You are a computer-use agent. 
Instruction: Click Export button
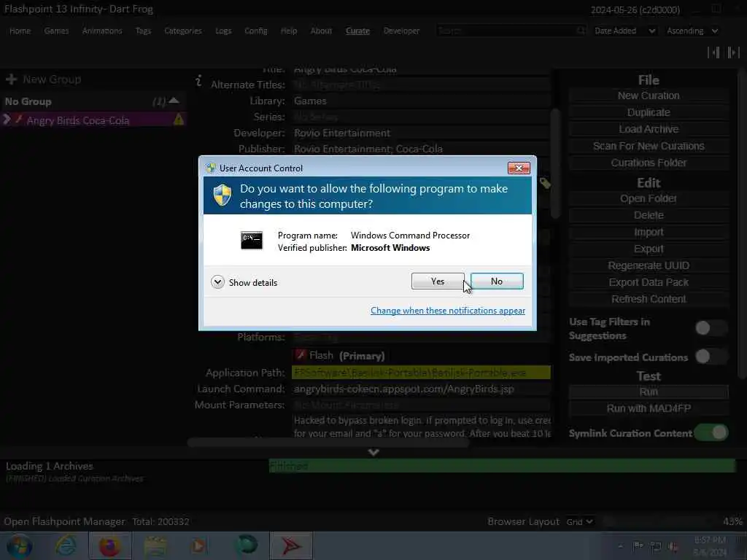point(649,249)
